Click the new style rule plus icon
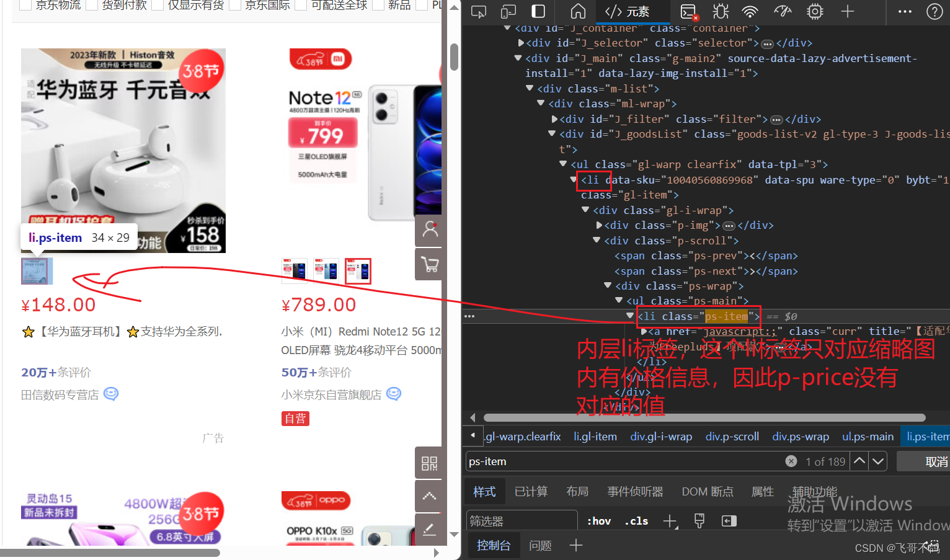950x560 pixels. [670, 521]
